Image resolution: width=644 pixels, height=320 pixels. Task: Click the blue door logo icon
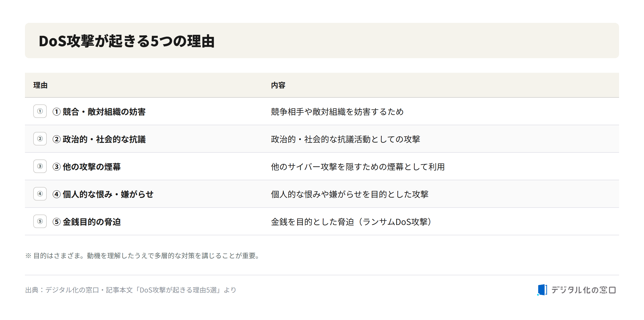pos(542,290)
